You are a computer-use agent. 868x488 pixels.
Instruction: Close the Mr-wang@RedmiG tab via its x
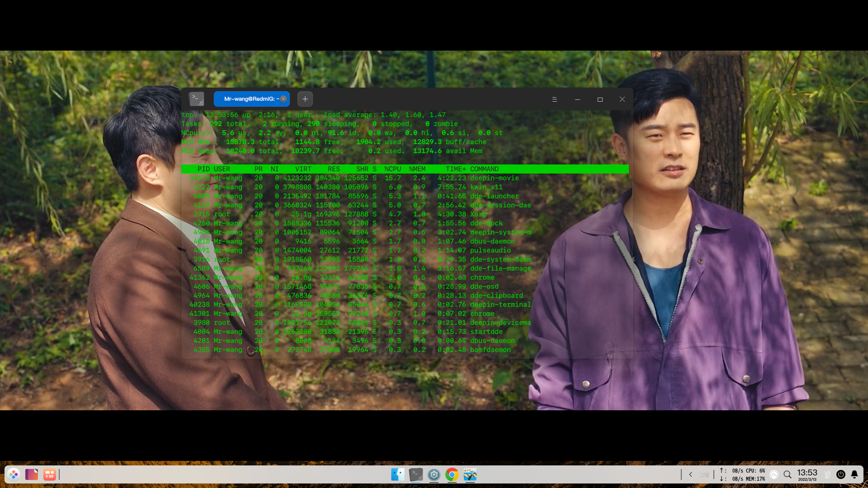pos(283,99)
